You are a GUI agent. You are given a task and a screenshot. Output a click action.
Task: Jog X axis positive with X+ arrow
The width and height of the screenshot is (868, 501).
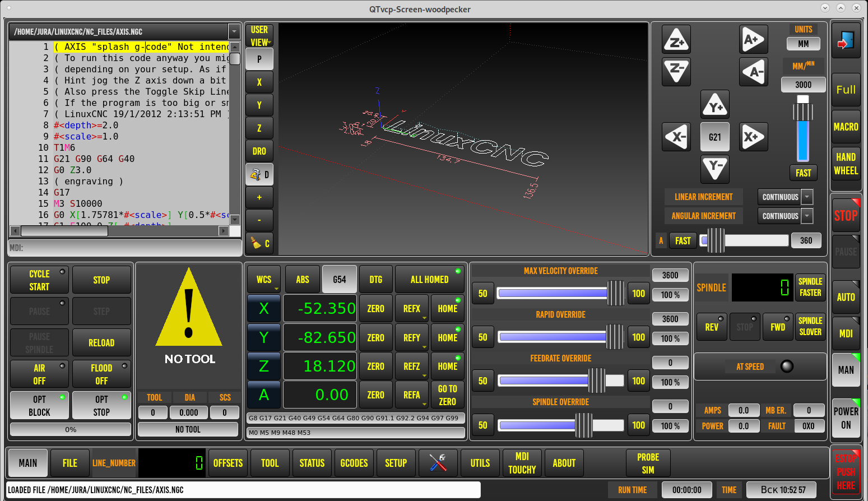pos(753,137)
